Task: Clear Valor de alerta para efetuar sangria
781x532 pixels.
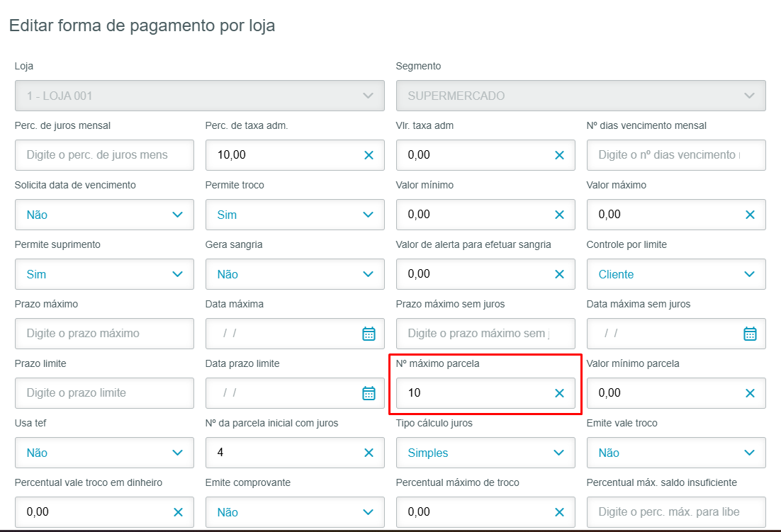Action: [559, 274]
